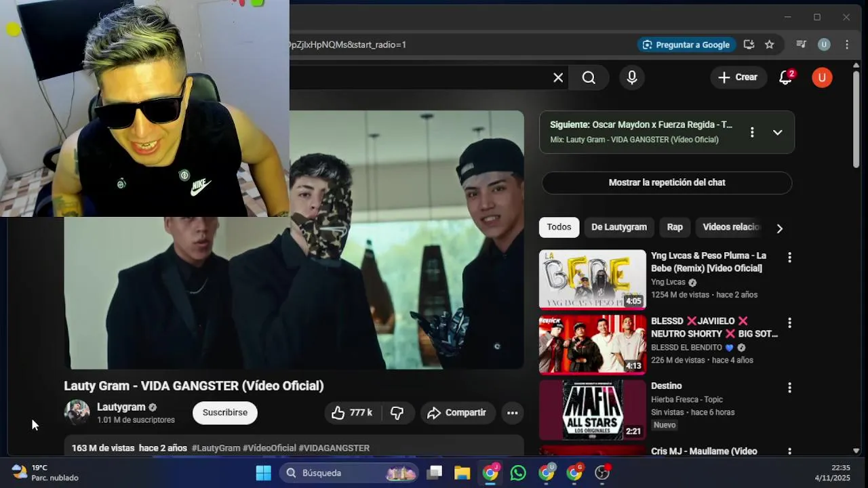Open Chrome profile U icon
The width and height of the screenshot is (868, 488).
(x=824, y=45)
